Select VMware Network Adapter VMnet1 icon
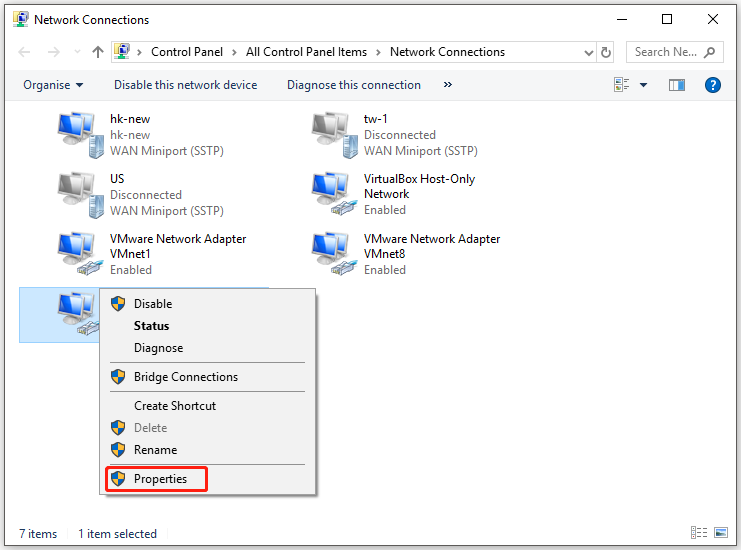This screenshot has width=741, height=550. [x=81, y=254]
